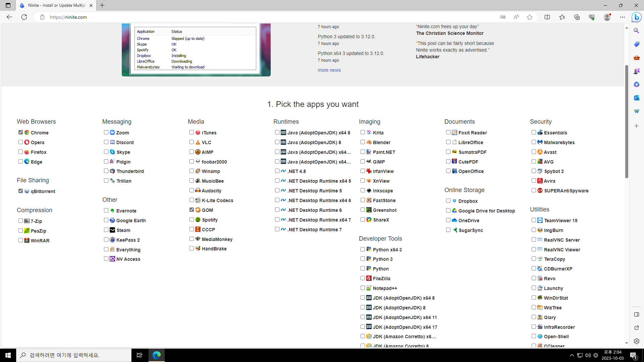Click the GIMP icon
The height and width of the screenshot is (362, 644).
pyautogui.click(x=369, y=162)
